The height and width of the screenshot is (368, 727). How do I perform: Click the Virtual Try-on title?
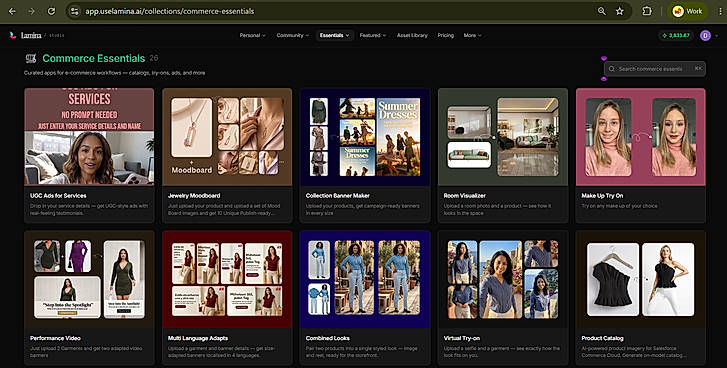pos(462,338)
